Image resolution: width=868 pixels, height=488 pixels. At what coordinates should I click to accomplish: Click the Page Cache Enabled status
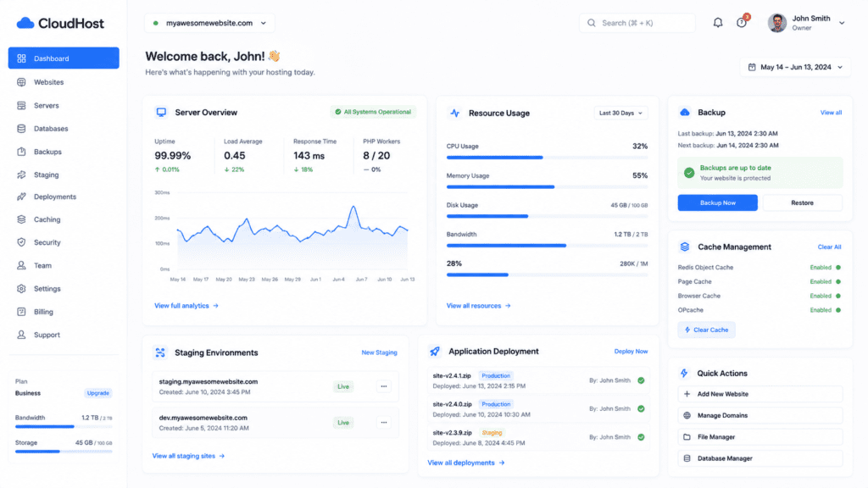[x=826, y=281]
